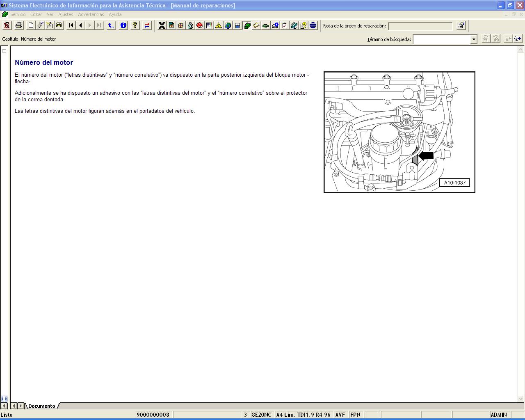Screen dimensions: 525x420
Task: Open the Término de búsqueda dropdown arrow
Action: coord(474,39)
